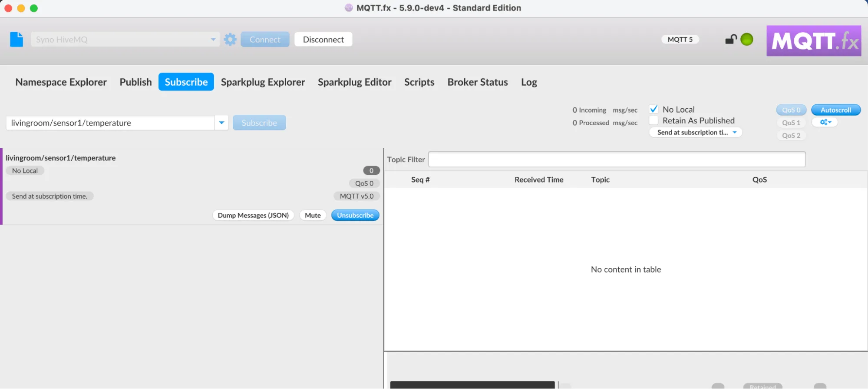Toggle the Autoscroll button
The height and width of the screenshot is (389, 868).
[836, 110]
